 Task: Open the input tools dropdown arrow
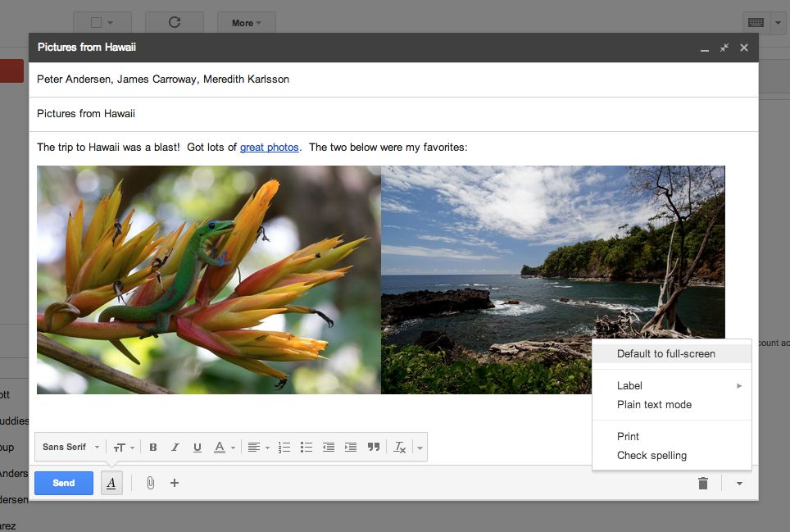pos(778,23)
